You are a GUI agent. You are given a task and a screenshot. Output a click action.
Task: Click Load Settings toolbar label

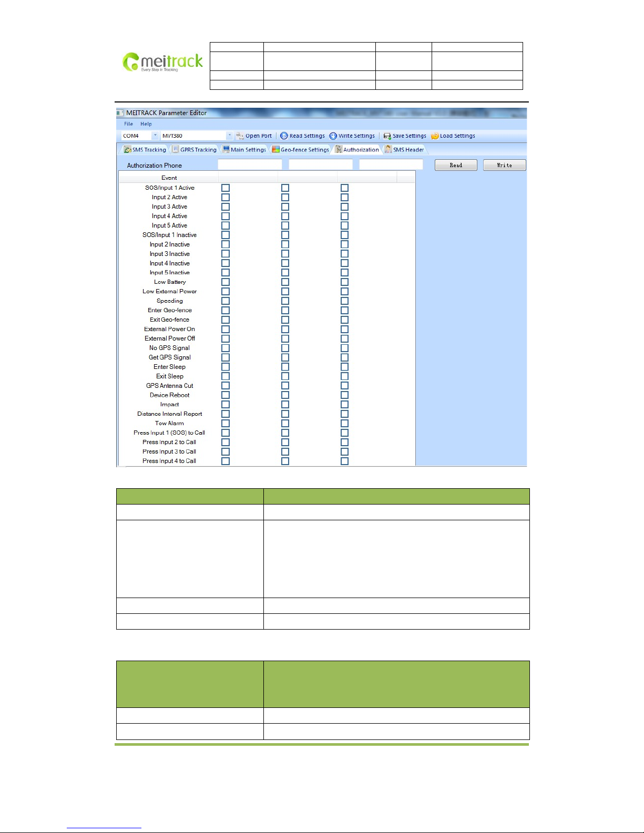(457, 136)
